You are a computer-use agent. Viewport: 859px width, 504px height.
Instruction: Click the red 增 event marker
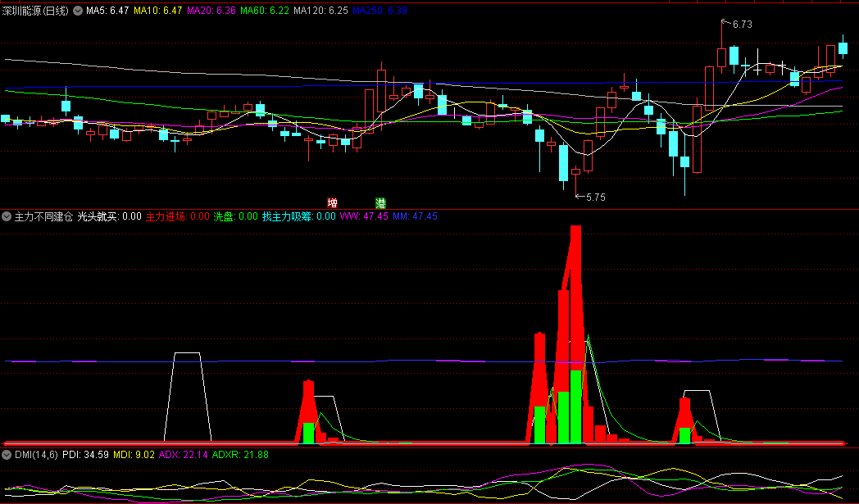(332, 203)
